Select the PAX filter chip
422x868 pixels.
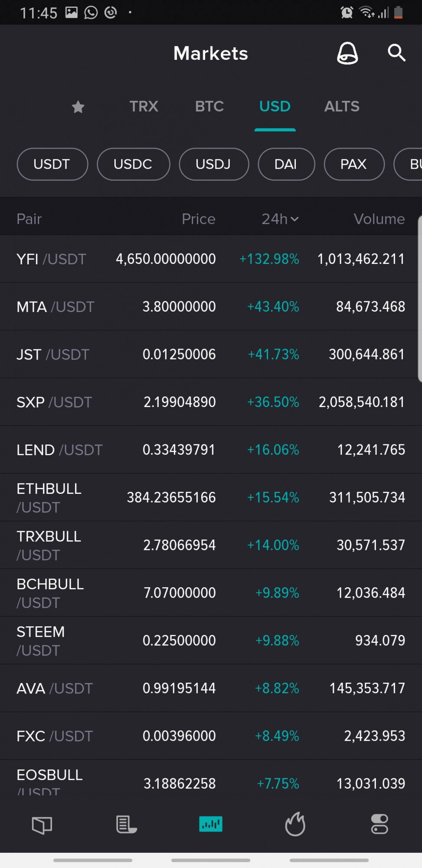tap(354, 164)
